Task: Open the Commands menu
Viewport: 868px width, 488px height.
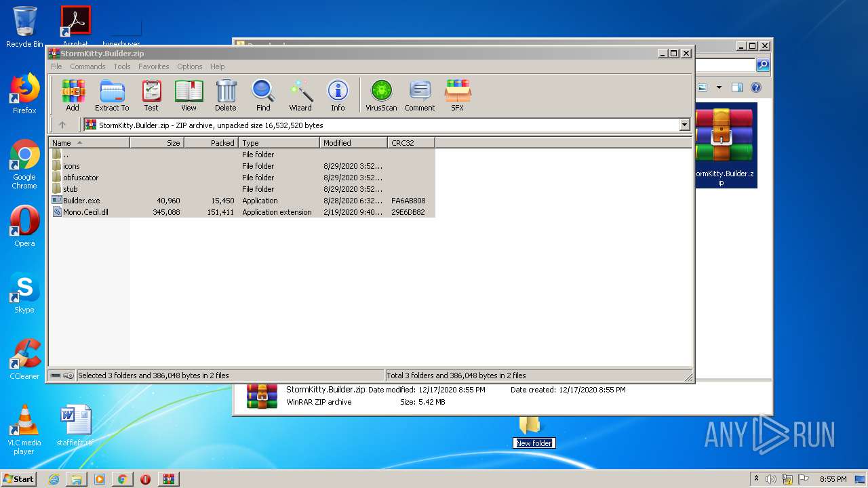Action: tap(87, 66)
